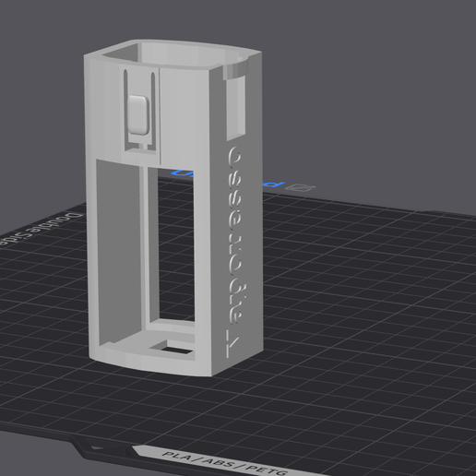Click the notch cutout at model's top right corner
Viewport: 476px width, 476px height.
[x=234, y=70]
